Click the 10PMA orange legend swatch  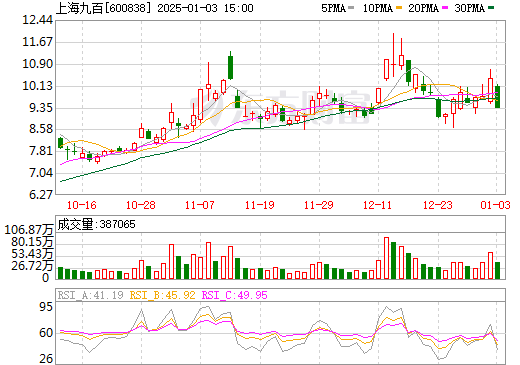point(399,8)
